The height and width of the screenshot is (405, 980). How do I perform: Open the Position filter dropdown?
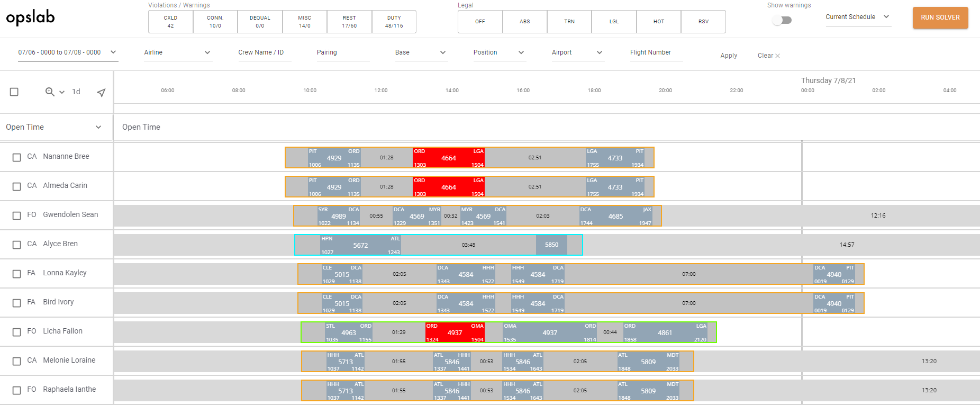500,52
